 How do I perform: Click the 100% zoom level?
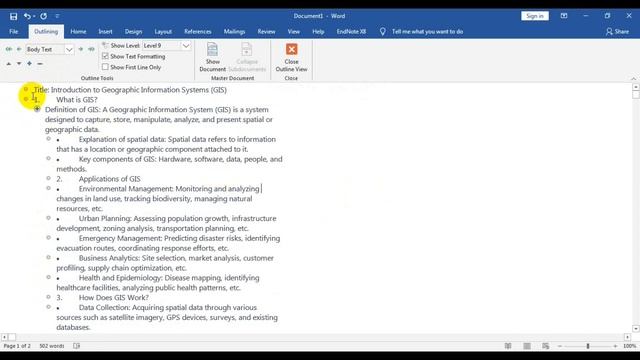[629, 346]
